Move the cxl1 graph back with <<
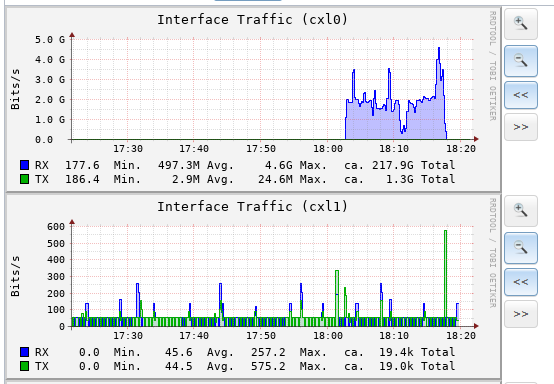The height and width of the screenshot is (384, 554). click(521, 282)
